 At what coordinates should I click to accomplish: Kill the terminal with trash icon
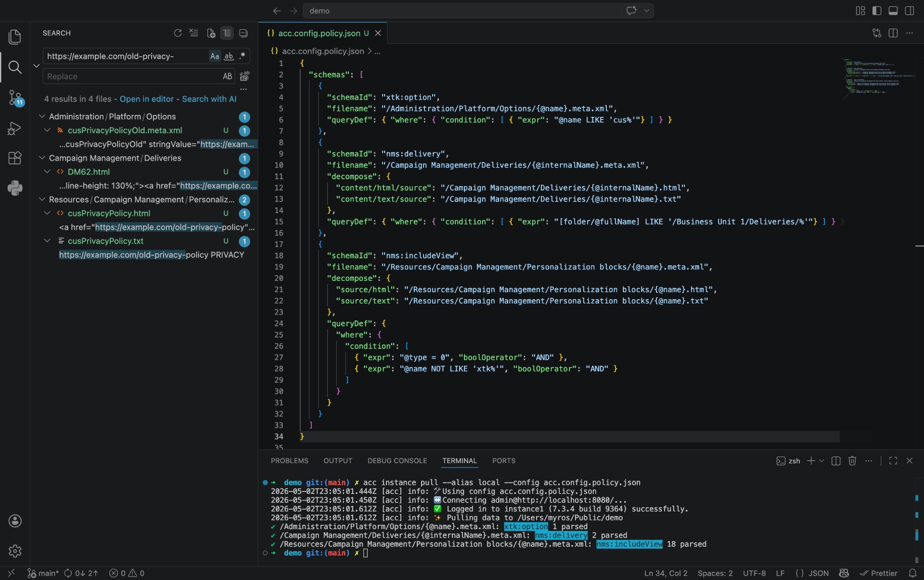pyautogui.click(x=852, y=461)
